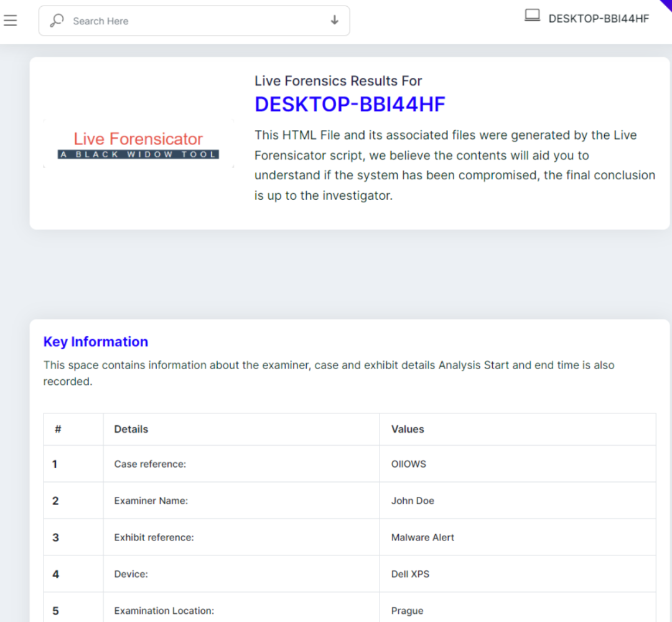Select the Exhibit reference: cell
672x622 pixels.
[241, 537]
